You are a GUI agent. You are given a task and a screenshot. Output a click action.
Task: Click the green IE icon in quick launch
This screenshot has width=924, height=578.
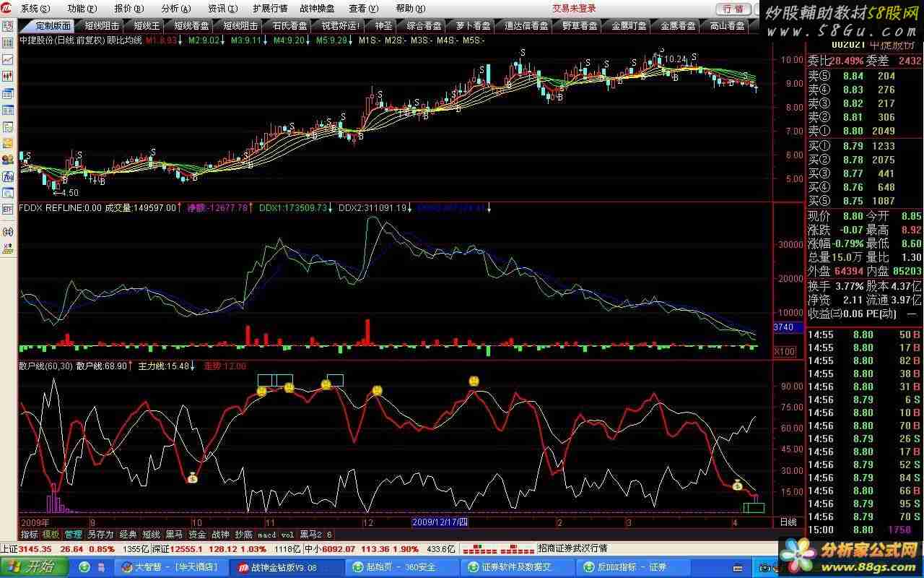pos(85,567)
